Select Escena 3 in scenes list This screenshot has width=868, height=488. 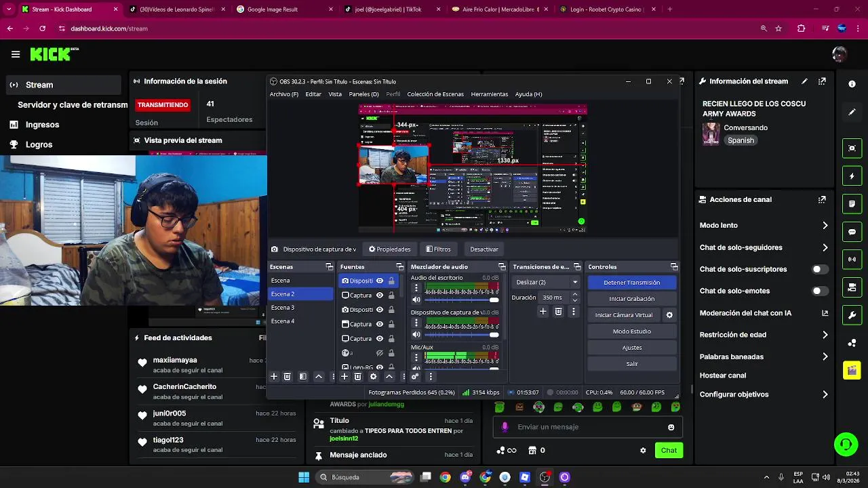[301, 308]
